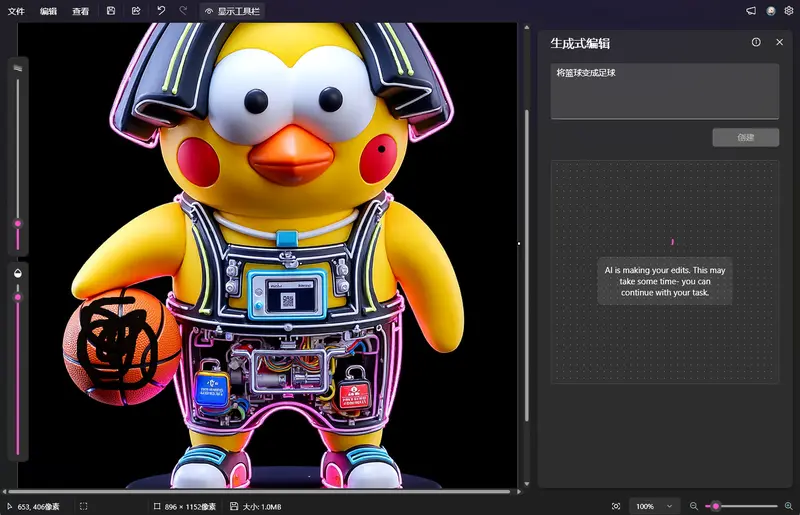800x515 pixels.
Task: Open the user account avatar
Action: [x=770, y=11]
